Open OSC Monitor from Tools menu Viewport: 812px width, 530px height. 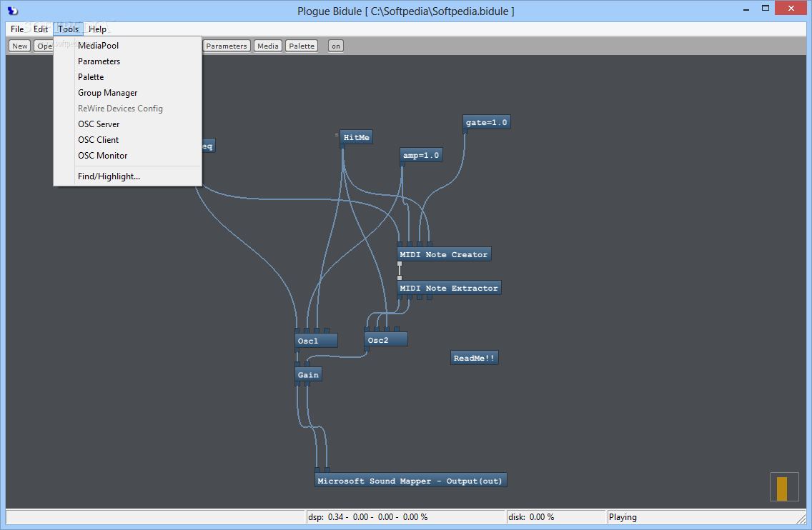point(127,155)
